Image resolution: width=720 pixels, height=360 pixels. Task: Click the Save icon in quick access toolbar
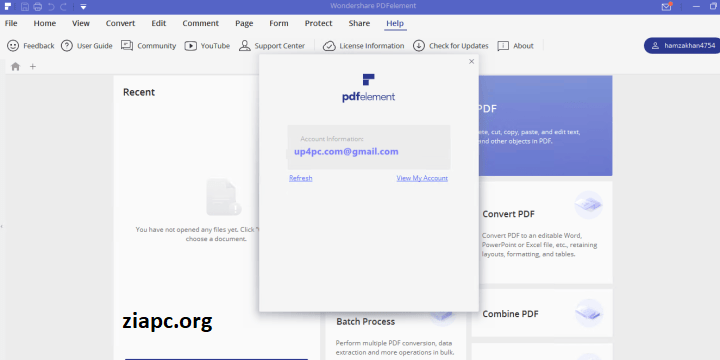25,6
